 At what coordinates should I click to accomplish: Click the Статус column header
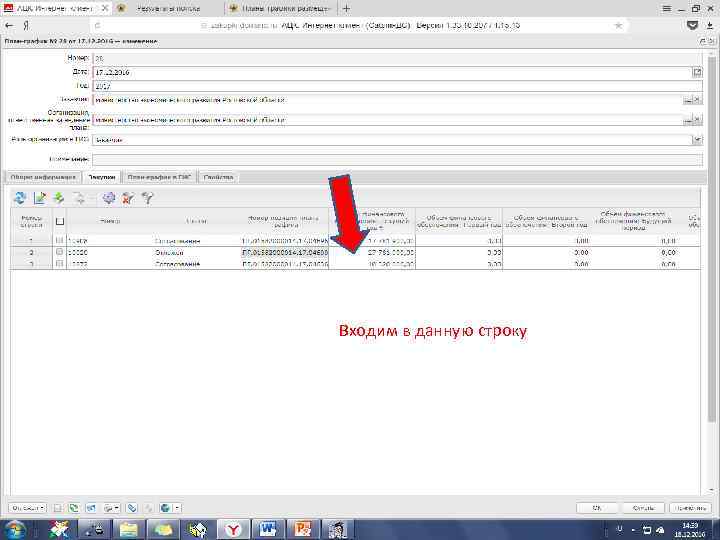197,221
